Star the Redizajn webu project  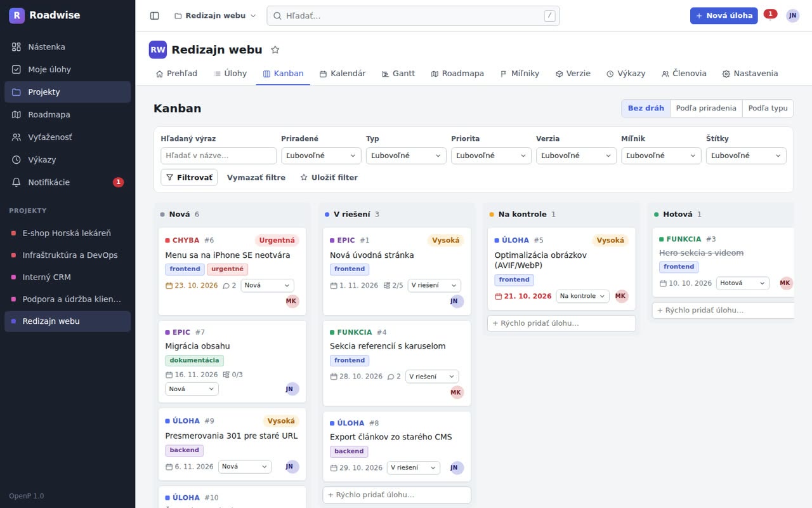[x=275, y=50]
